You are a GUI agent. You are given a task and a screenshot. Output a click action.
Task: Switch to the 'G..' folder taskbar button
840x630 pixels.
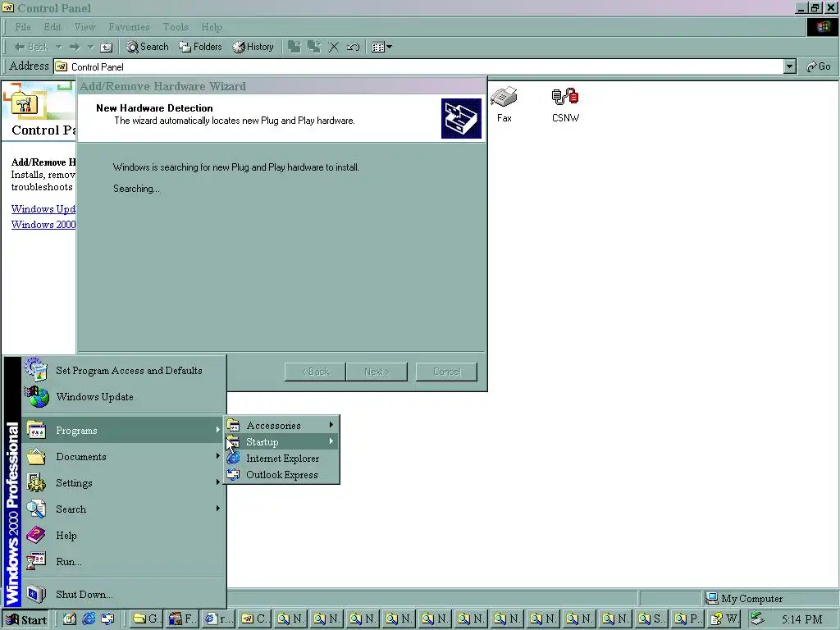pos(146,619)
